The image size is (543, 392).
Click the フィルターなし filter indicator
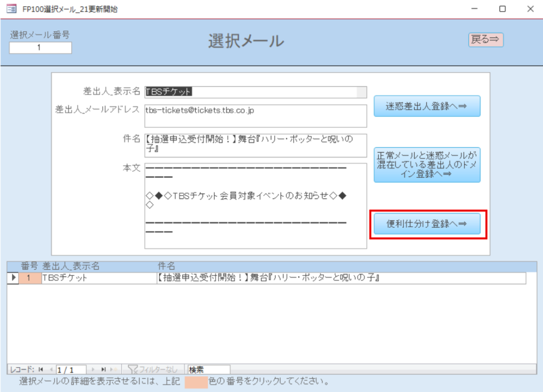[153, 369]
